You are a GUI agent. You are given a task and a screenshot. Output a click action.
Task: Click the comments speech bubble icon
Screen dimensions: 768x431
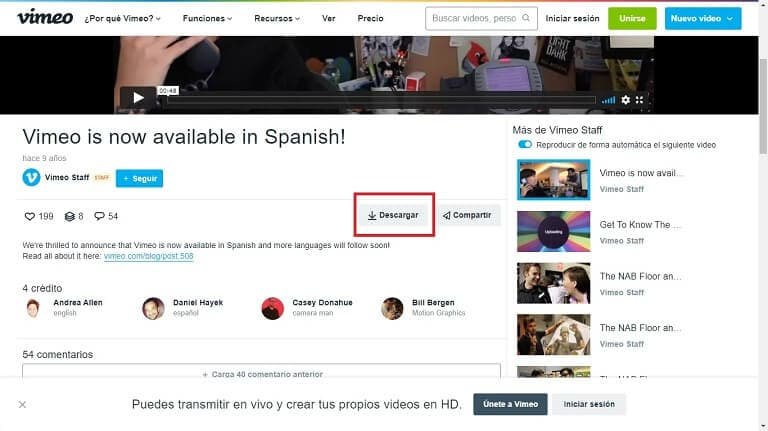tap(99, 216)
